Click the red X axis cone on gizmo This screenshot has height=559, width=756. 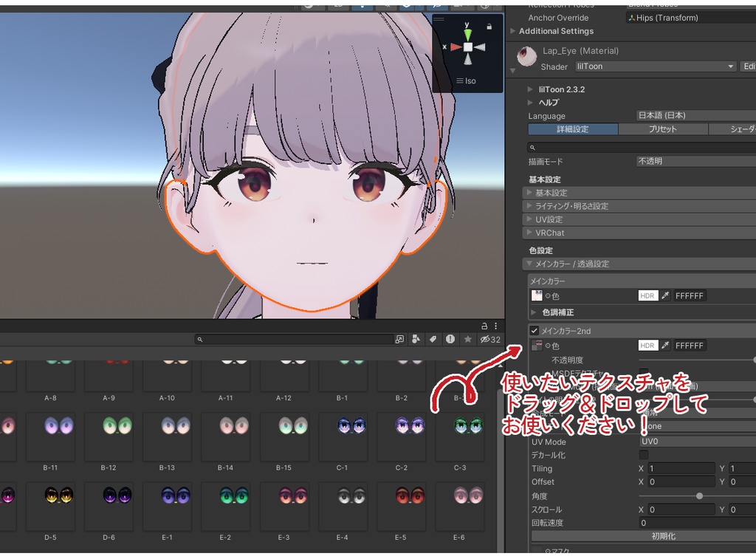pos(456,47)
